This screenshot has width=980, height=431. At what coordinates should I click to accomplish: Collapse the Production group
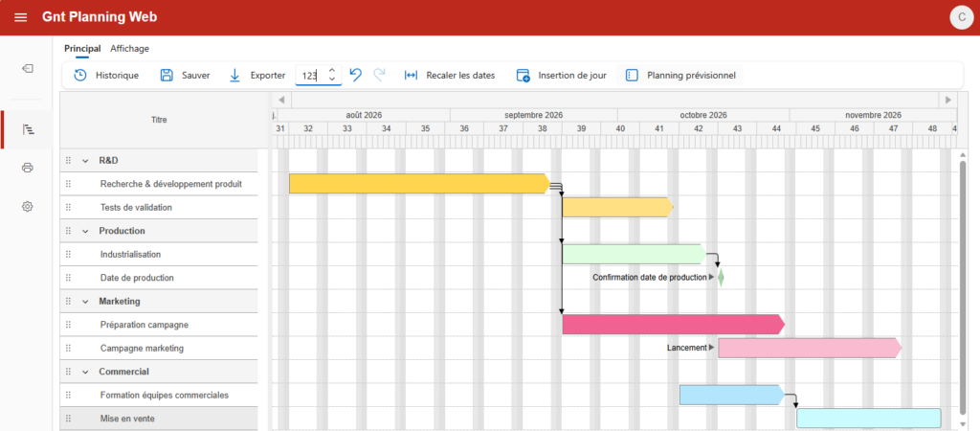[x=85, y=231]
